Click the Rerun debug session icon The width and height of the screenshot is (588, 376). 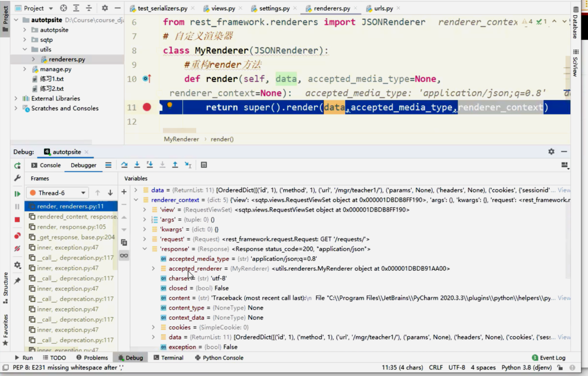coord(17,166)
